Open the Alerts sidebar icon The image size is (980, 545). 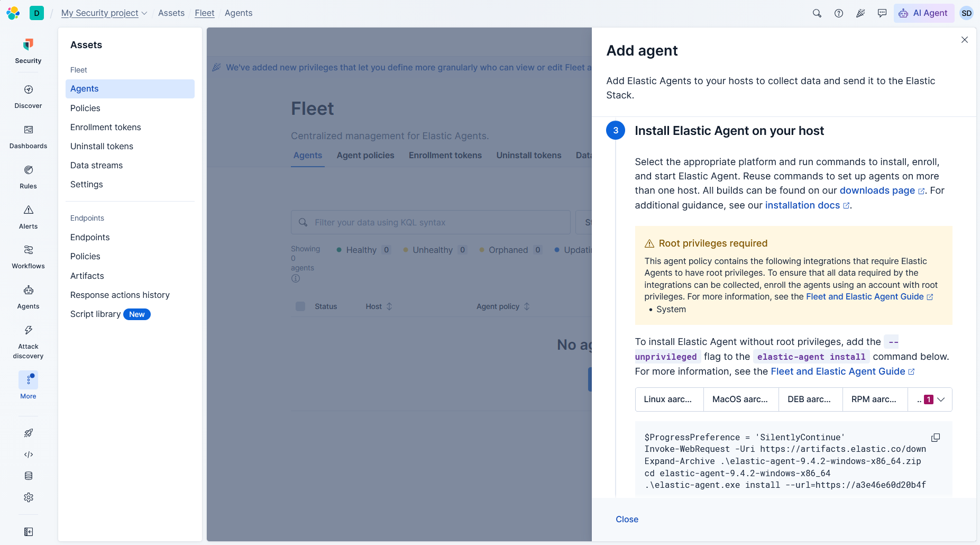29,217
